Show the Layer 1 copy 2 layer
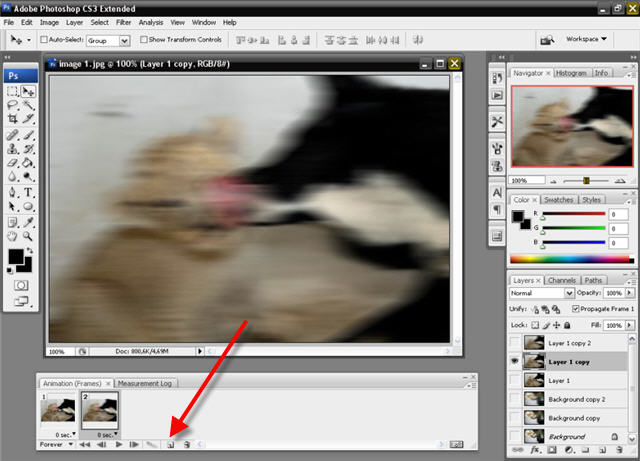The width and height of the screenshot is (640, 461). pos(515,343)
